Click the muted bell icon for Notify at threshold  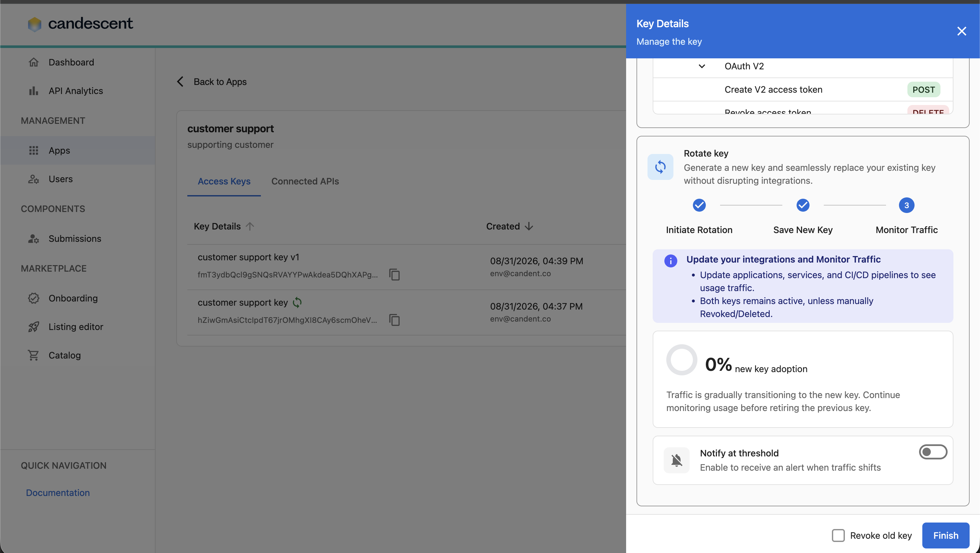(676, 460)
